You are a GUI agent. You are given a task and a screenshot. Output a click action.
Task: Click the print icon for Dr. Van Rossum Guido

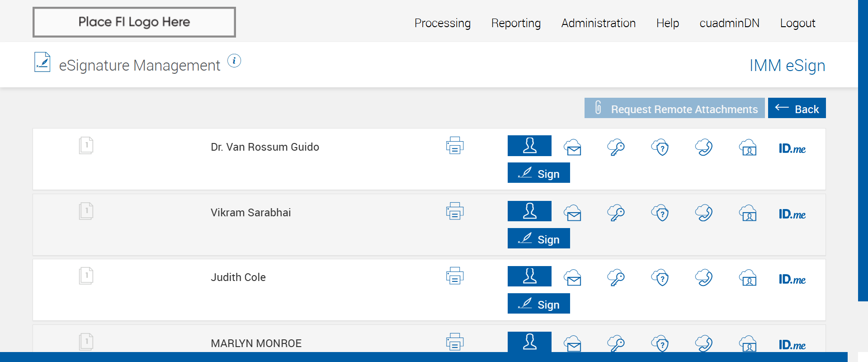tap(455, 146)
